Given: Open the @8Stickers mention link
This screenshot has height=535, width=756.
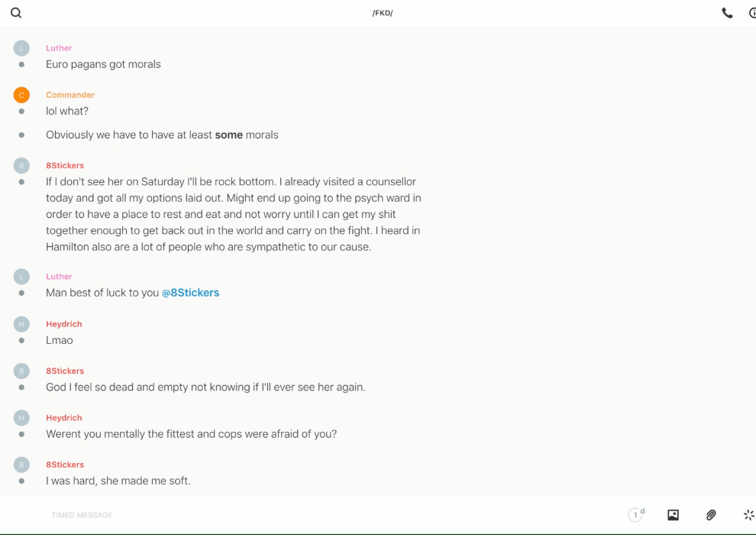Looking at the screenshot, I should tap(190, 293).
